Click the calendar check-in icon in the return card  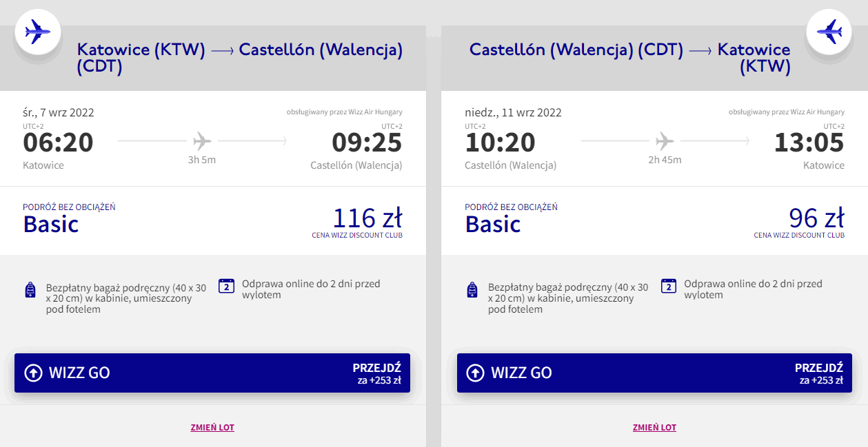click(x=668, y=287)
